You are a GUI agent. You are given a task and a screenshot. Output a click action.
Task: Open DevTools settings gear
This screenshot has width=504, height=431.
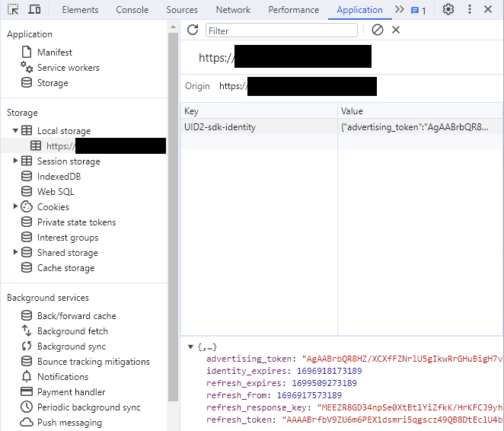click(x=448, y=10)
